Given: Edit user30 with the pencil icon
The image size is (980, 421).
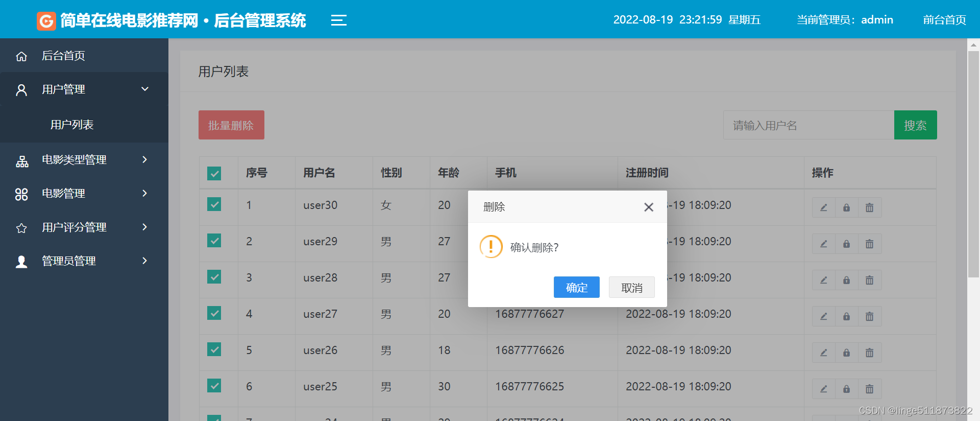Looking at the screenshot, I should pyautogui.click(x=824, y=207).
